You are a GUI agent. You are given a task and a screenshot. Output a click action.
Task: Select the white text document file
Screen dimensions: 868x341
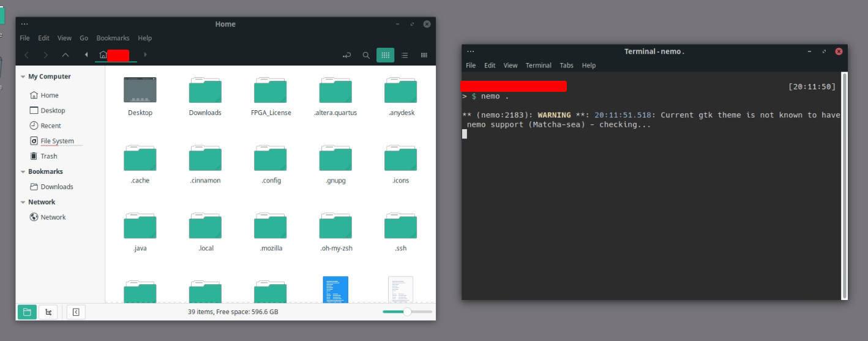pyautogui.click(x=401, y=290)
